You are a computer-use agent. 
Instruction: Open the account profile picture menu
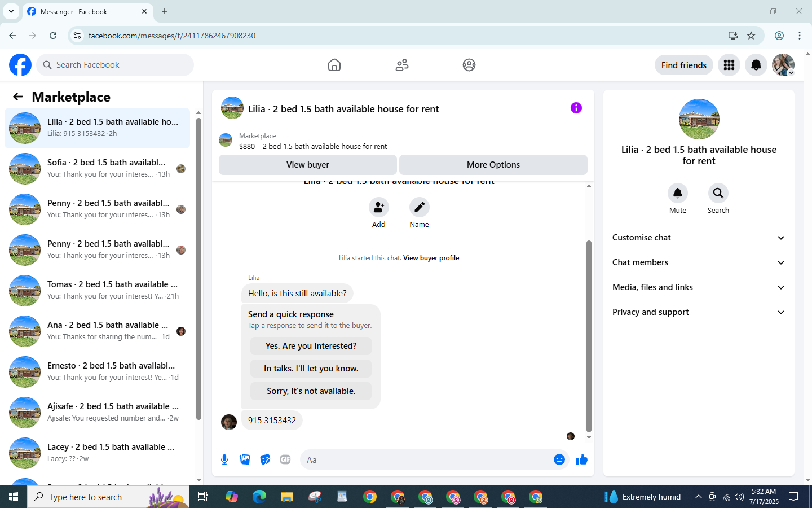[x=783, y=65]
